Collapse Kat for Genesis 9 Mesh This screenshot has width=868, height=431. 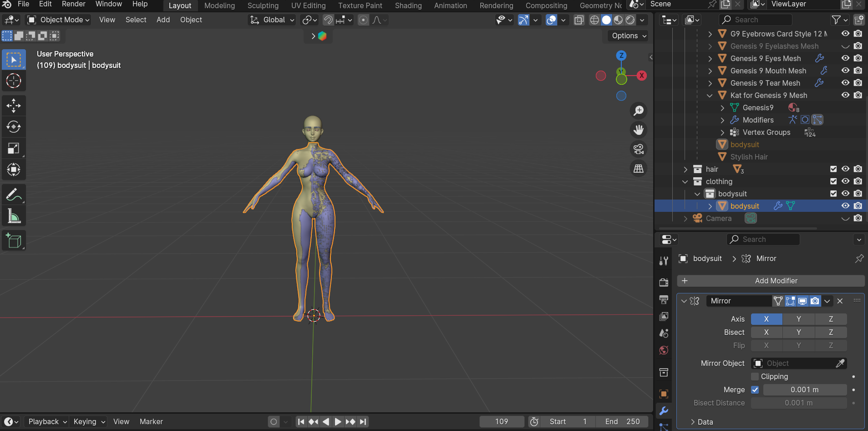[x=710, y=95]
